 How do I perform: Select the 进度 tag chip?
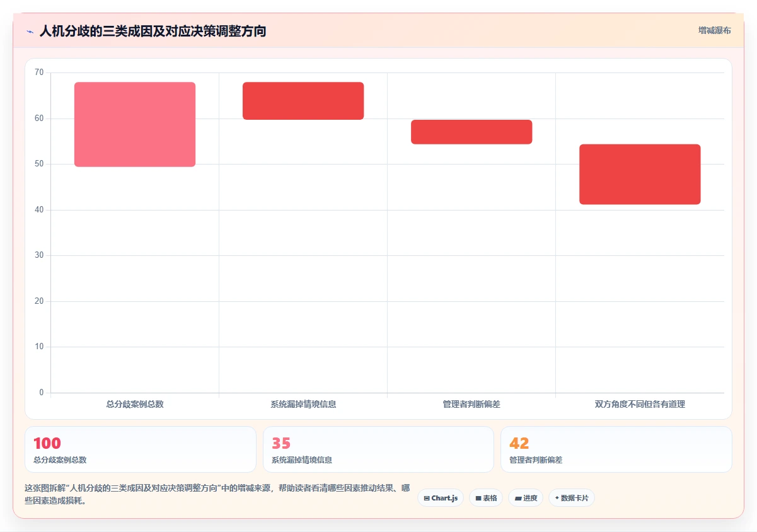pos(526,498)
